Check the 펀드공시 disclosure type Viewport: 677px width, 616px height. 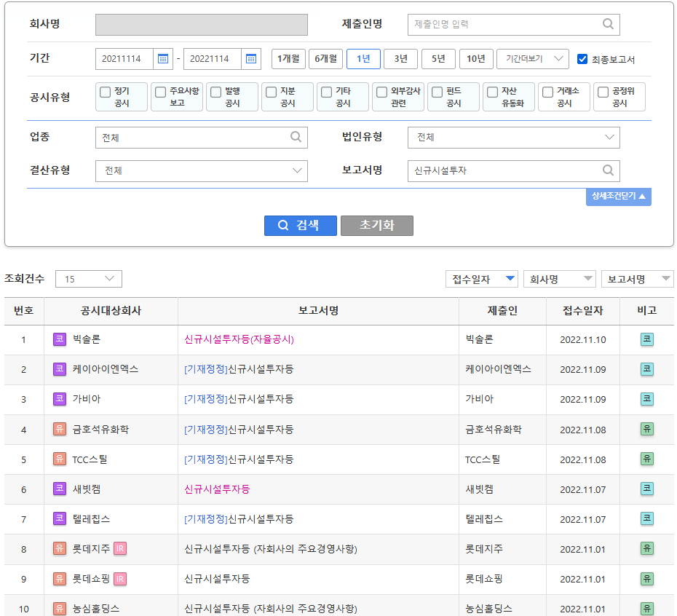[x=437, y=92]
